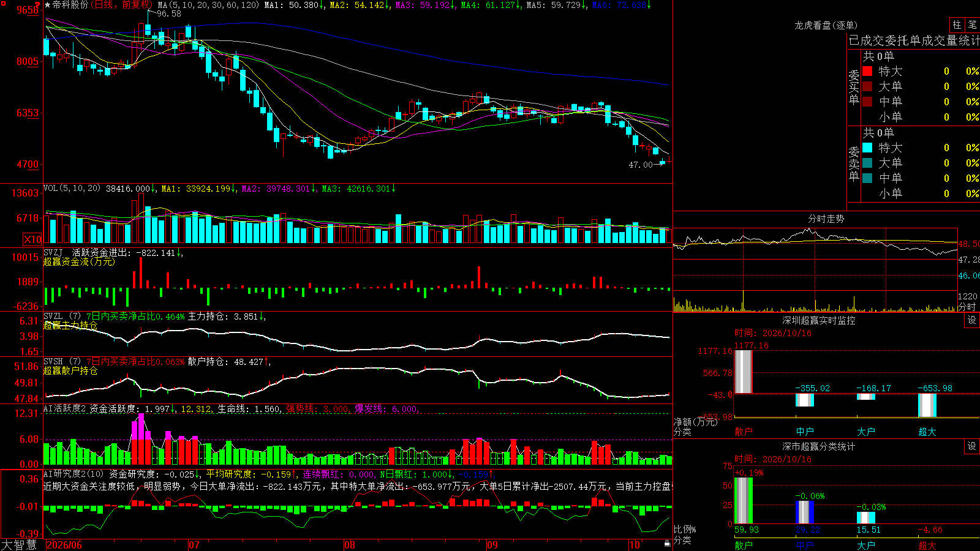Select the 08 month timeline marker
Image resolution: width=980 pixels, height=551 pixels.
coord(350,545)
